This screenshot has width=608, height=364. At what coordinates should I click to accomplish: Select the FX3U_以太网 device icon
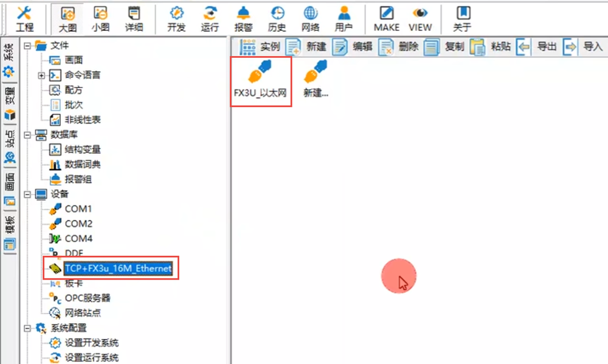pyautogui.click(x=260, y=80)
